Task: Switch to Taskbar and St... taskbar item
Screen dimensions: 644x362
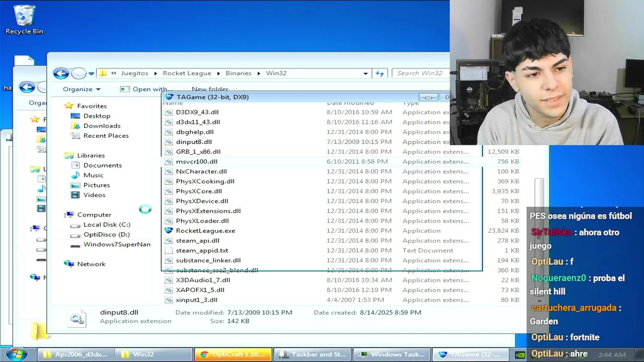Action: tap(312, 354)
